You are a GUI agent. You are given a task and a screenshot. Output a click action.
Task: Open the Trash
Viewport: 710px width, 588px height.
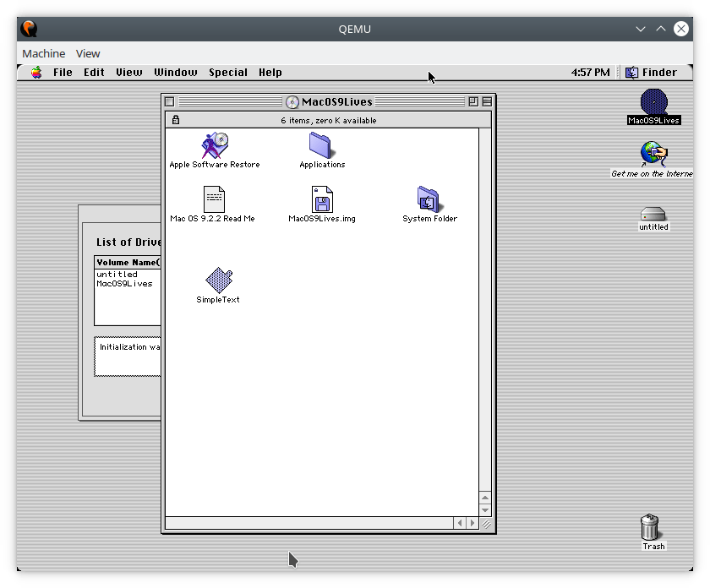pos(649,525)
